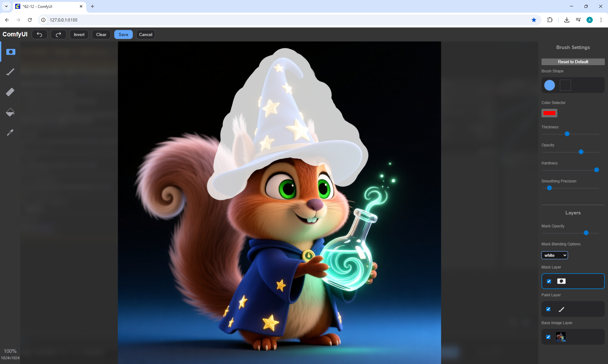Toggle Base Image Layer visibility checkbox
This screenshot has height=364, width=608.
coord(548,337)
